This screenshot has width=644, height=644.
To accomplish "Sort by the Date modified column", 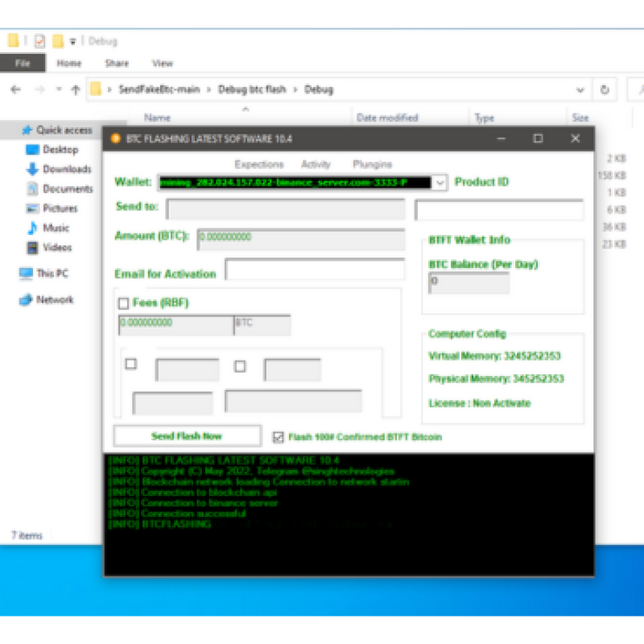I will [387, 118].
